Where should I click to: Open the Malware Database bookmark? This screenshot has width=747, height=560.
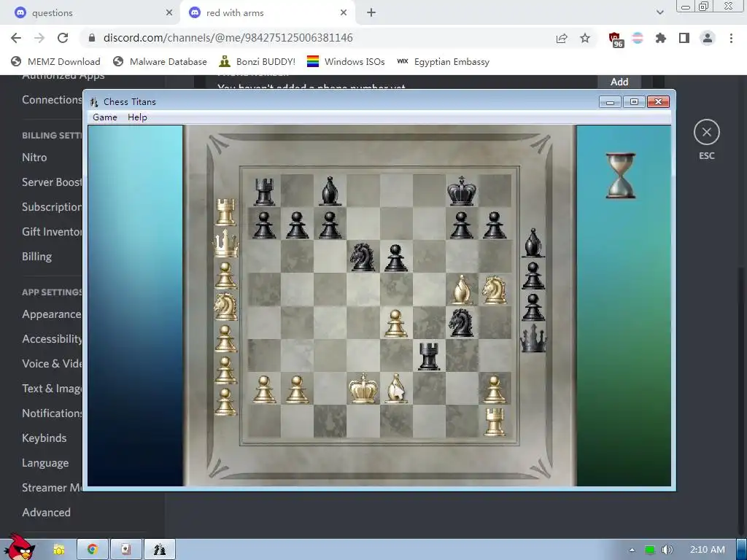160,61
